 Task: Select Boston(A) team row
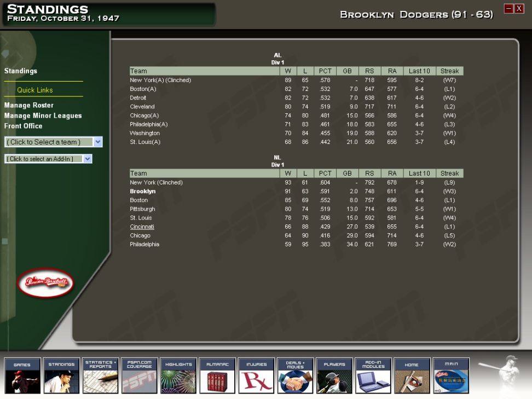296,89
